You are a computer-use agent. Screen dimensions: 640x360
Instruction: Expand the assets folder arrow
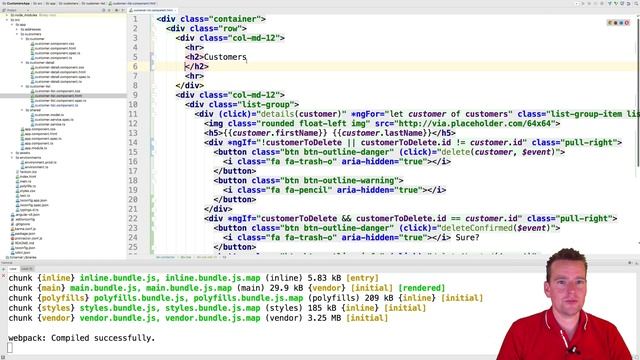(12, 153)
